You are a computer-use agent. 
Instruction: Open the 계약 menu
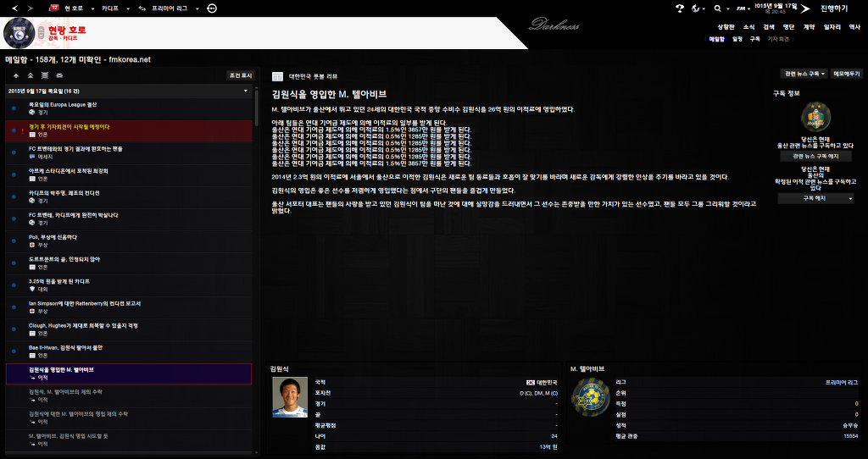[x=809, y=26]
